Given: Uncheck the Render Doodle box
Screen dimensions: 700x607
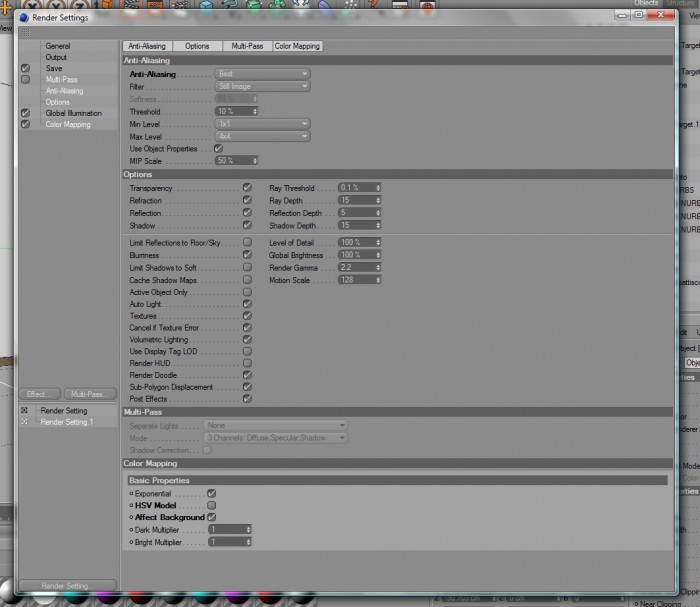Looking at the screenshot, I should click(x=247, y=375).
